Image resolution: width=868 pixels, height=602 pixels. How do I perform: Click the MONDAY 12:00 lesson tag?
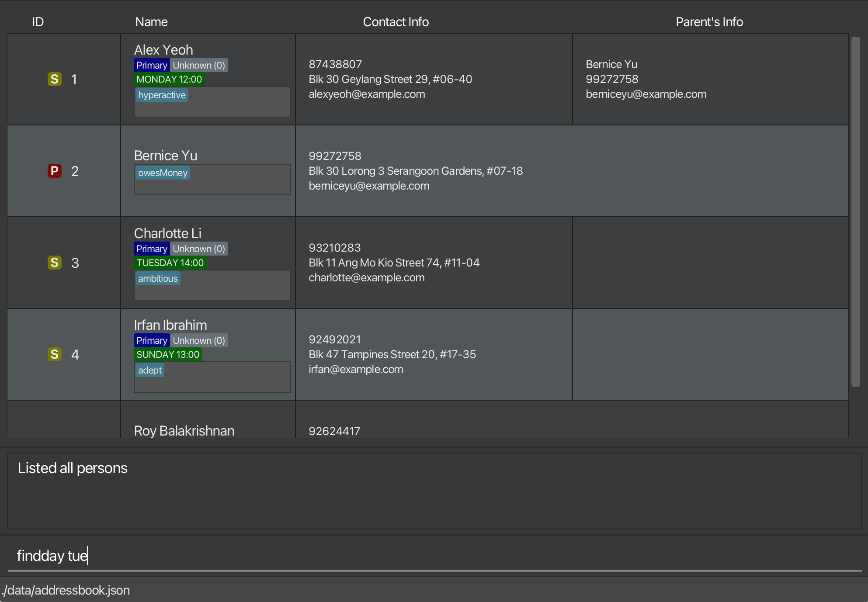pos(169,79)
